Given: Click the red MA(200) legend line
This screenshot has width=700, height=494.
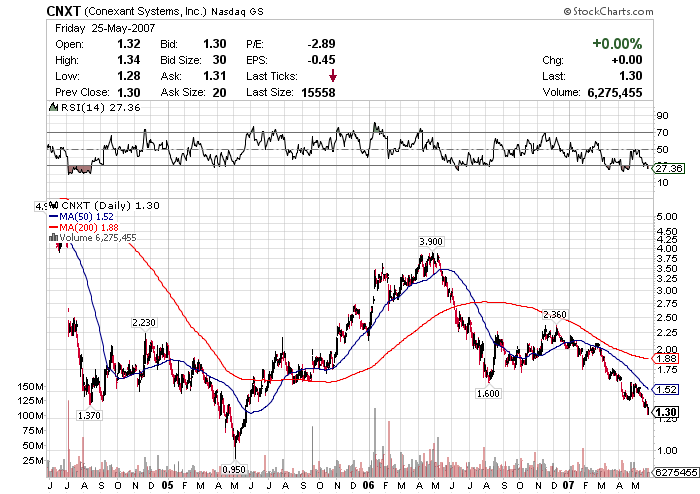Looking at the screenshot, I should pos(53,228).
